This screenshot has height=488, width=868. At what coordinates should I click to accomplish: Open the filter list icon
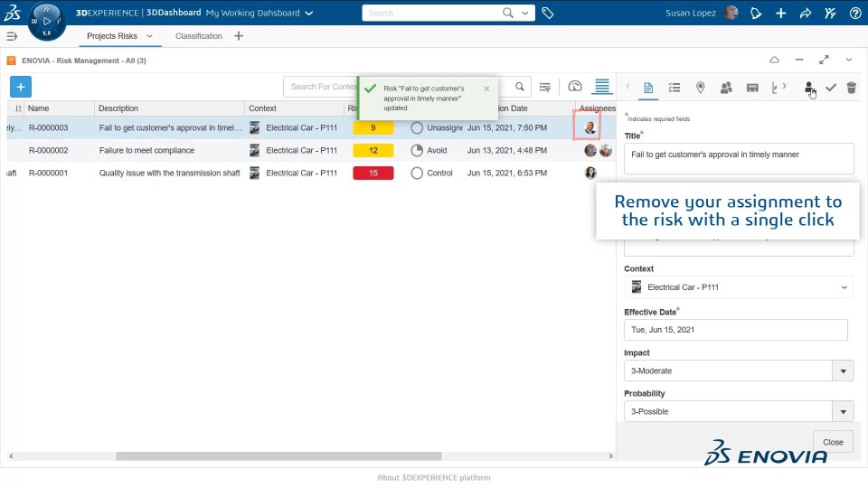(545, 87)
